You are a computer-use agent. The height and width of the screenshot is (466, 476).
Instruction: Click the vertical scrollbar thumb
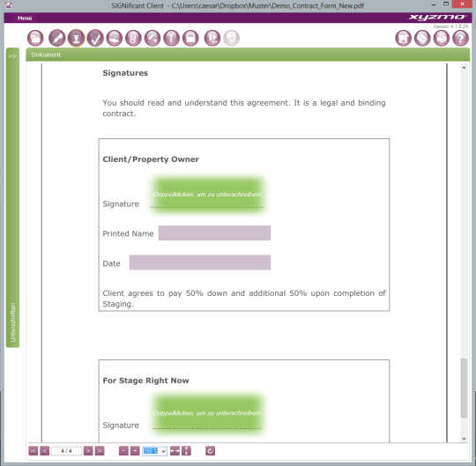tap(464, 388)
